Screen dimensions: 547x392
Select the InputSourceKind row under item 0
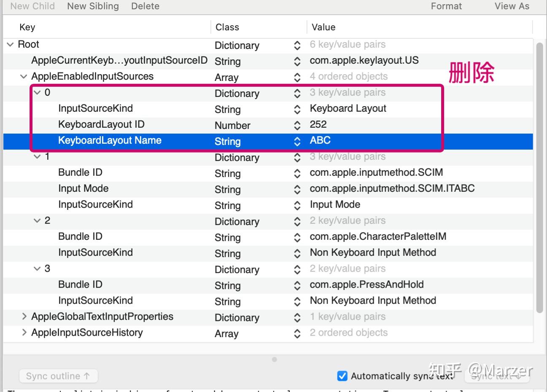(95, 108)
